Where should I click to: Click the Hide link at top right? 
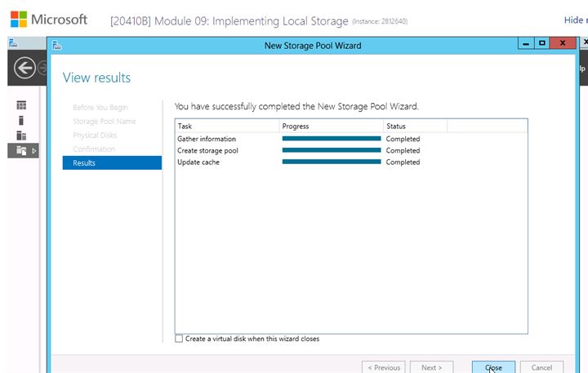574,20
